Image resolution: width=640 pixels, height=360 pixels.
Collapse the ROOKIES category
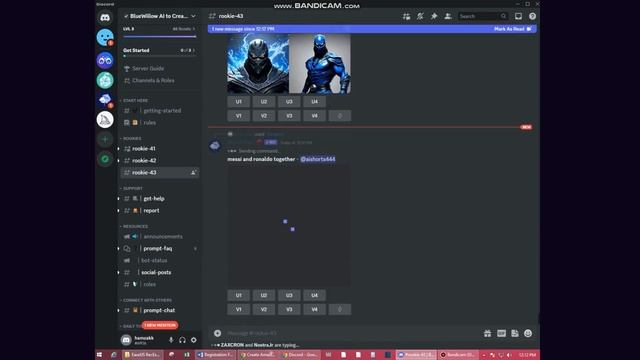(x=131, y=138)
